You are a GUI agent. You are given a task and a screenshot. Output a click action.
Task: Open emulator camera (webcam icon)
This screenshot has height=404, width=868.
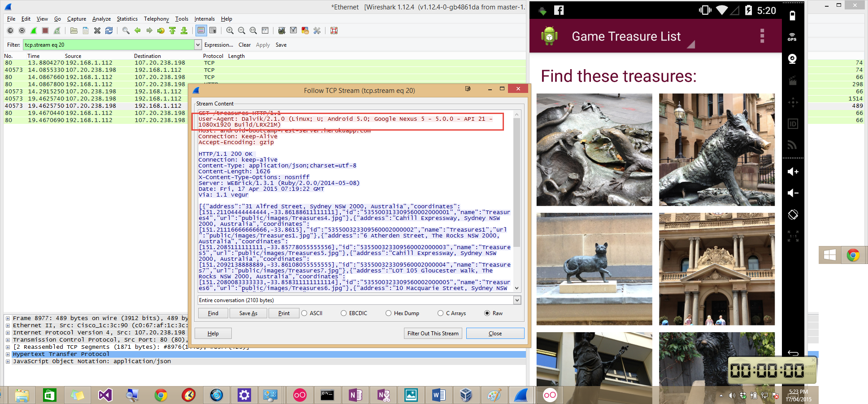792,59
